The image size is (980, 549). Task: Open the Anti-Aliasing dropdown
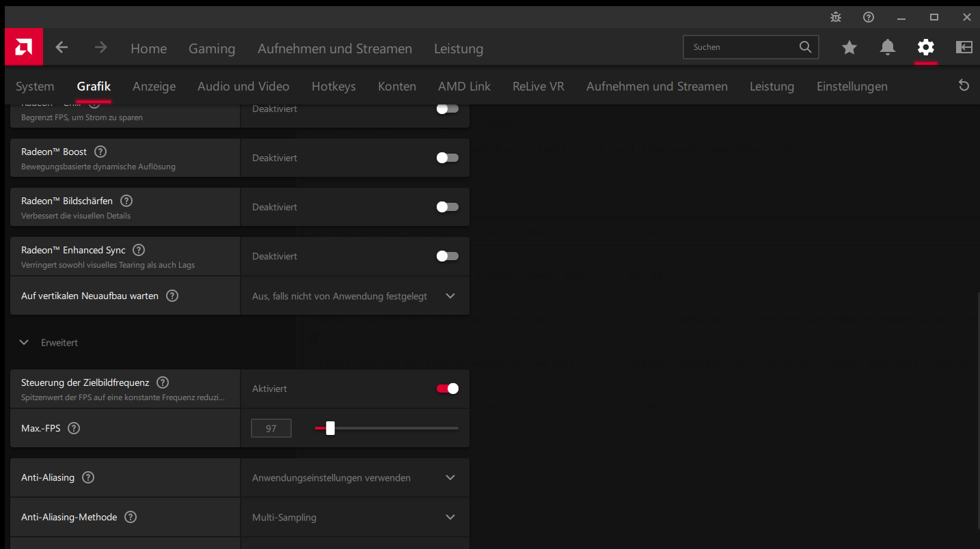point(355,477)
